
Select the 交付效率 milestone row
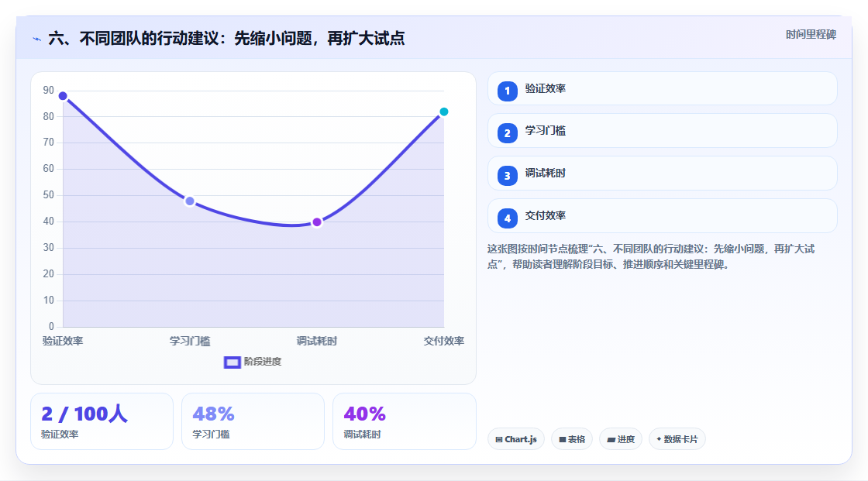(662, 216)
